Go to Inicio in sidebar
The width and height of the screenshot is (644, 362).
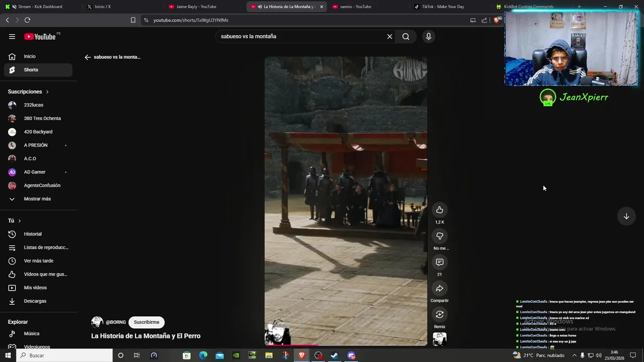pos(38,56)
